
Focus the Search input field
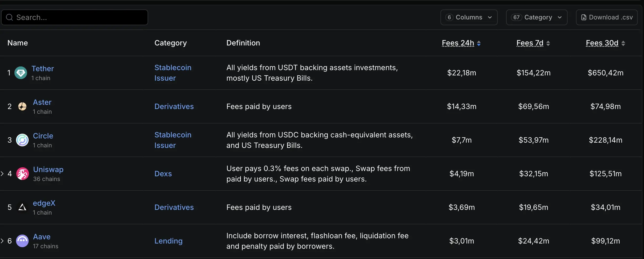pos(75,17)
